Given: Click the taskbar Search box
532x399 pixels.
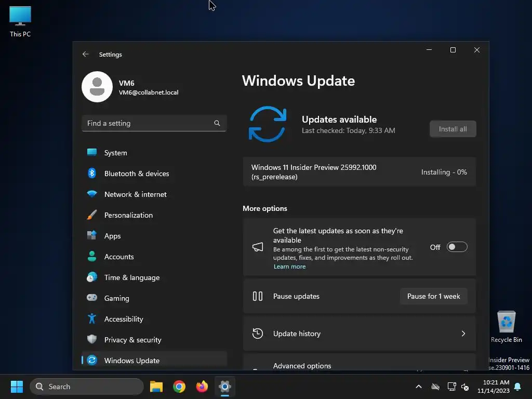Looking at the screenshot, I should [87, 387].
